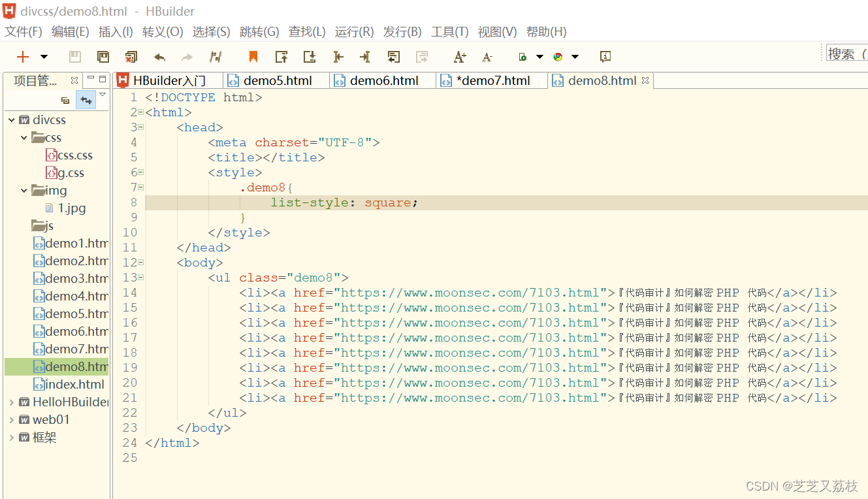Viewport: 868px width, 499px height.
Task: Expand the web01 project
Action: [11, 420]
